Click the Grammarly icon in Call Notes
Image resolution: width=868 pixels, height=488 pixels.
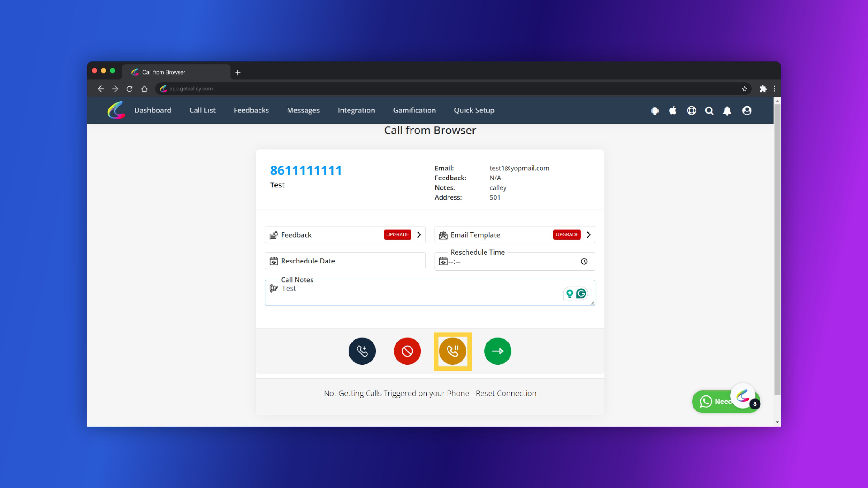(581, 294)
